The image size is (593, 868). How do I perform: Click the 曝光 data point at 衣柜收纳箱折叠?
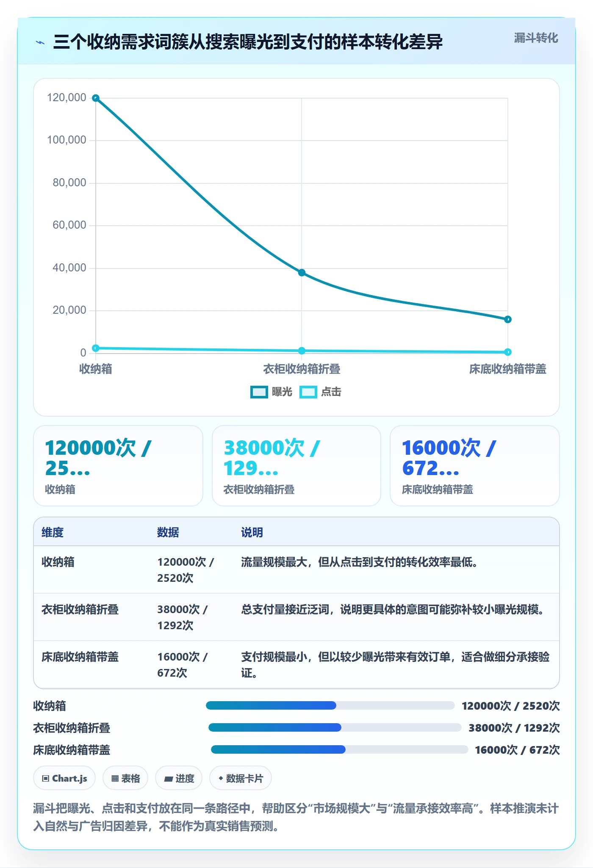(x=302, y=273)
